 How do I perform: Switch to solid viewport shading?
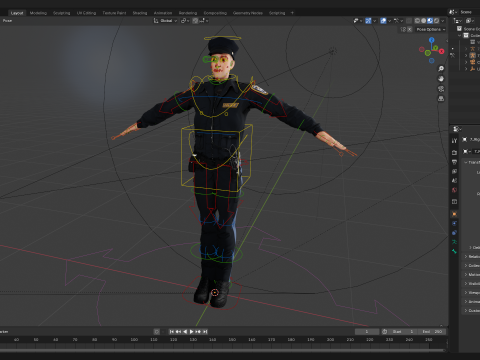(x=424, y=21)
